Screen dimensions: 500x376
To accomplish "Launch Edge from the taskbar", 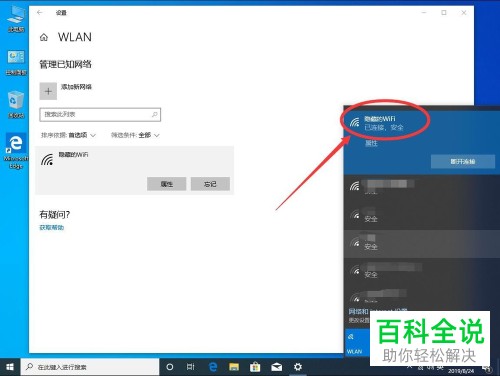I will point(212,367).
